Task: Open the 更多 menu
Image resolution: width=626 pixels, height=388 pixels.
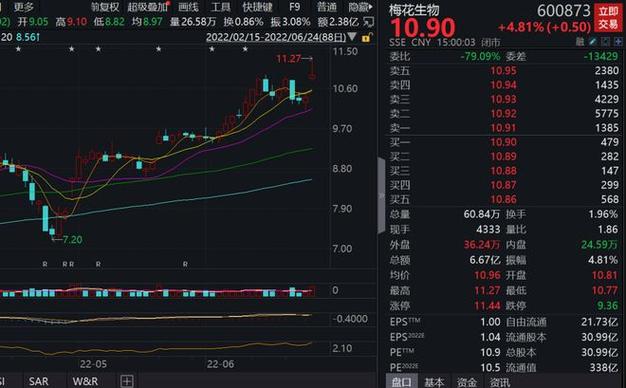Action: pos(24,7)
